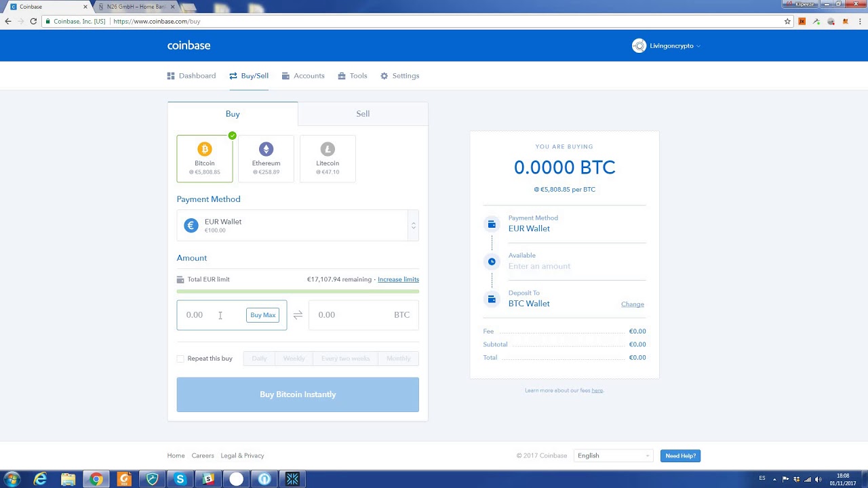The image size is (868, 488).
Task: Click Buy Bitcoin Instantly button
Action: coord(298,394)
